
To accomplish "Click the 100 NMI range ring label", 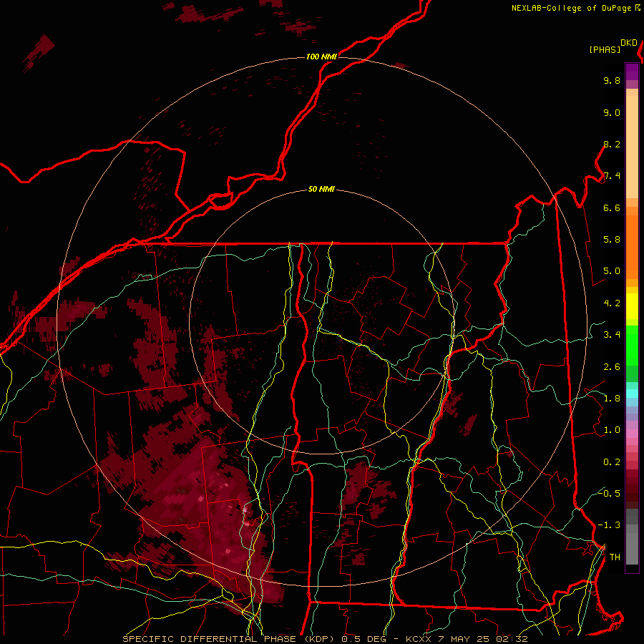I will (321, 57).
